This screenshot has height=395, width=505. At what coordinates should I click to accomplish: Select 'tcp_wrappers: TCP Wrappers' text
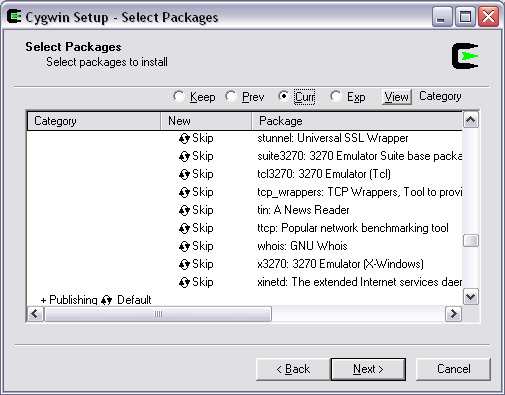[x=327, y=192]
